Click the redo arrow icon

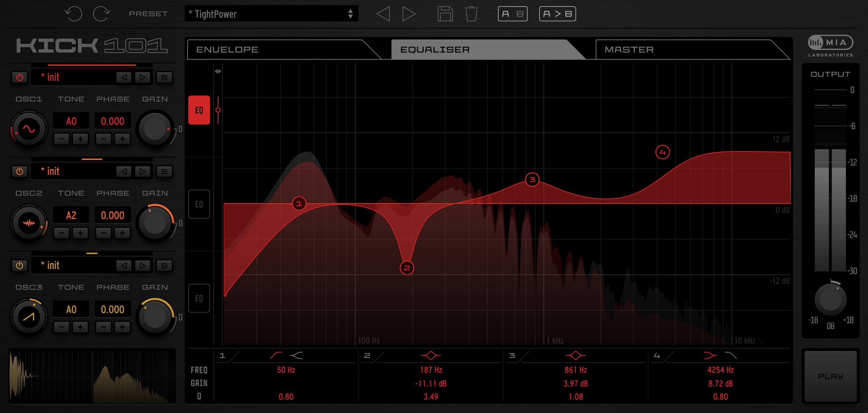coord(102,14)
